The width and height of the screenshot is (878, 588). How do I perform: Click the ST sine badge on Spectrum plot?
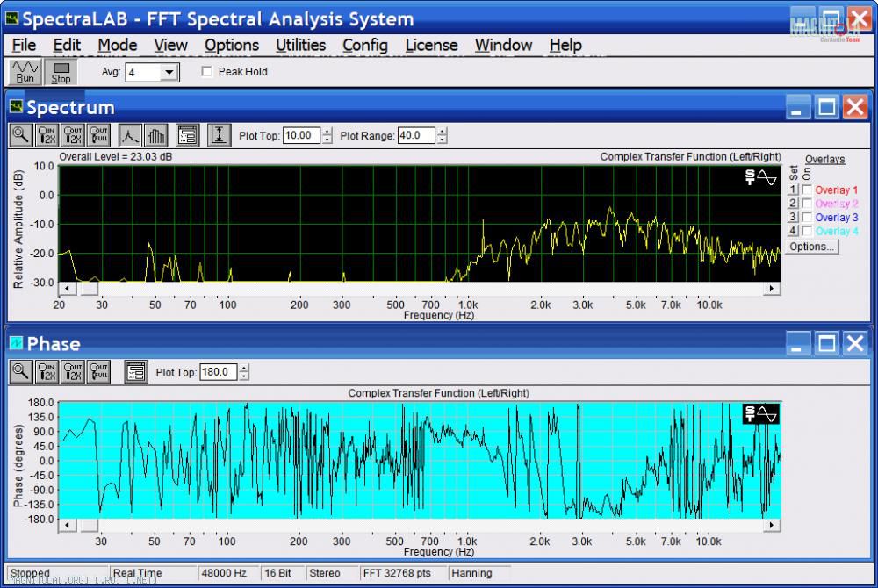[761, 177]
